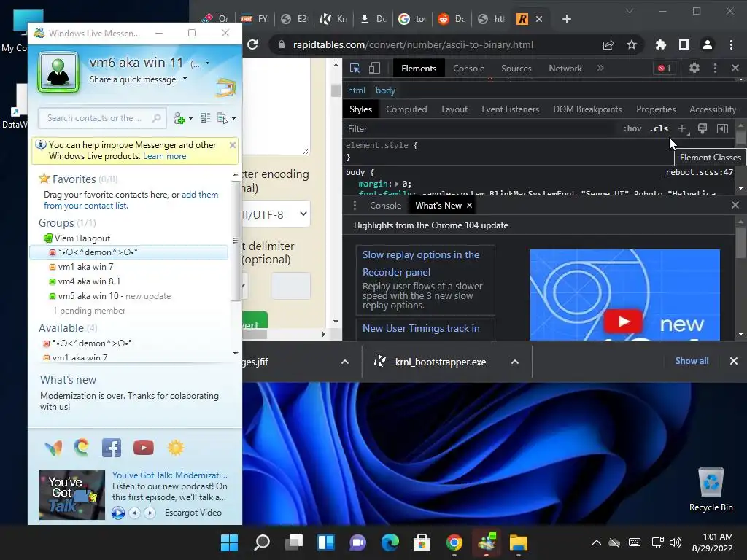
Task: Open the Computed styles tab
Action: pyautogui.click(x=406, y=109)
